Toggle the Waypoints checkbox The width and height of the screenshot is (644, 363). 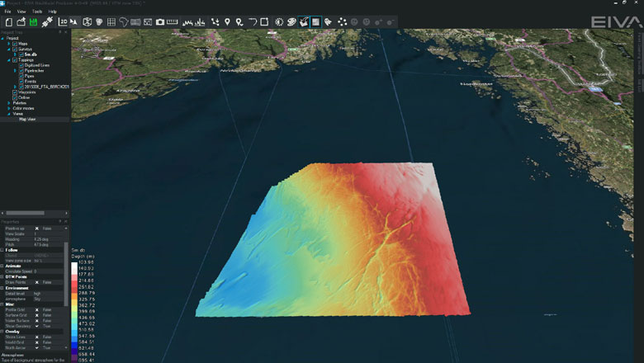point(15,92)
